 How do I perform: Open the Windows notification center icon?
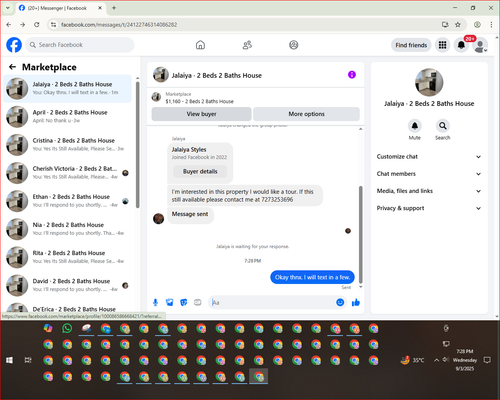(487, 360)
